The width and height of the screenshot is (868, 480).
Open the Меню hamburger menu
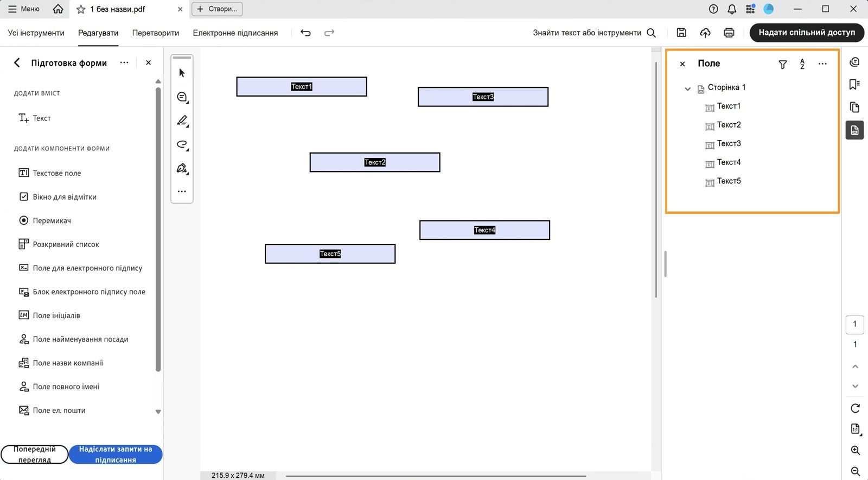(24, 9)
